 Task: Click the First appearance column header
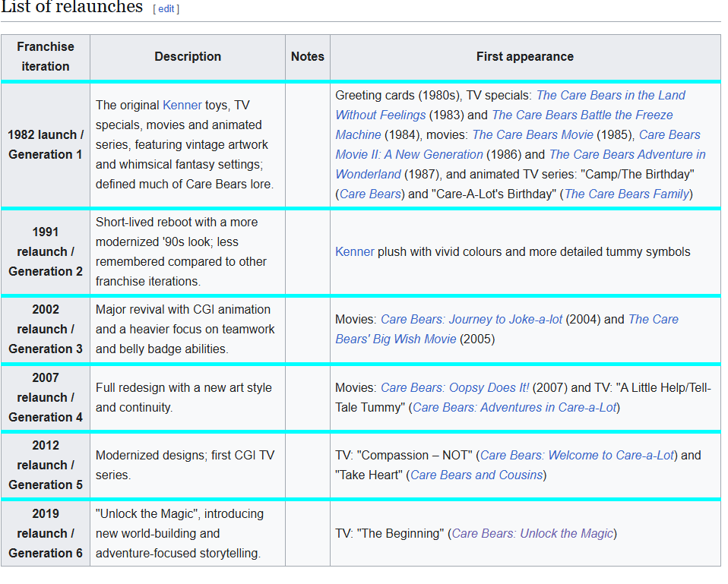(525, 57)
